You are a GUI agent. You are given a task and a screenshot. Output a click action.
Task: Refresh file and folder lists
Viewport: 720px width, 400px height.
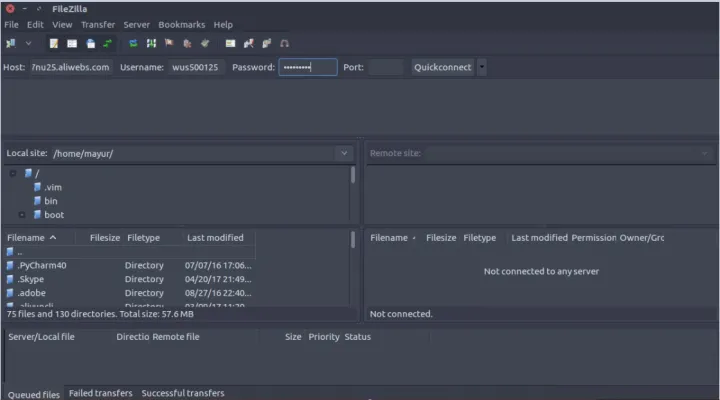(133, 43)
